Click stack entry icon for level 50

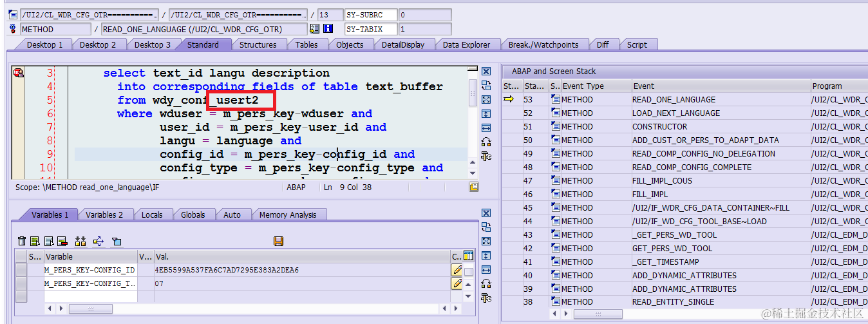tap(555, 140)
